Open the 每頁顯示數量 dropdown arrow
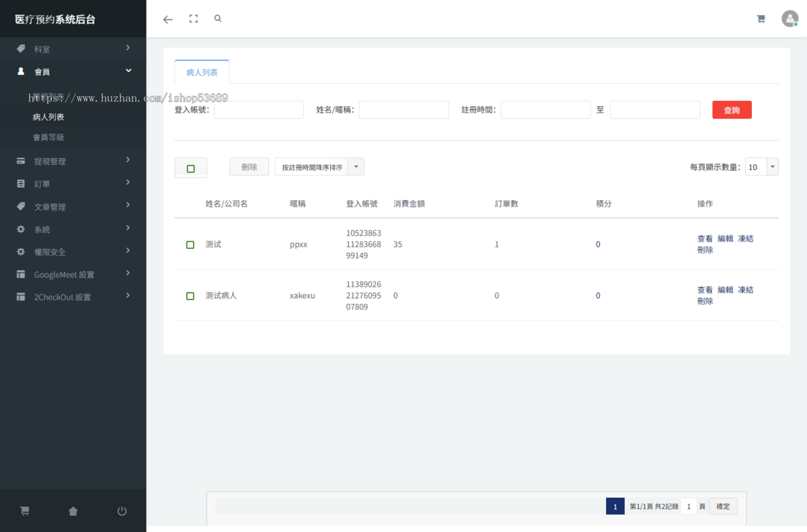 [772, 167]
